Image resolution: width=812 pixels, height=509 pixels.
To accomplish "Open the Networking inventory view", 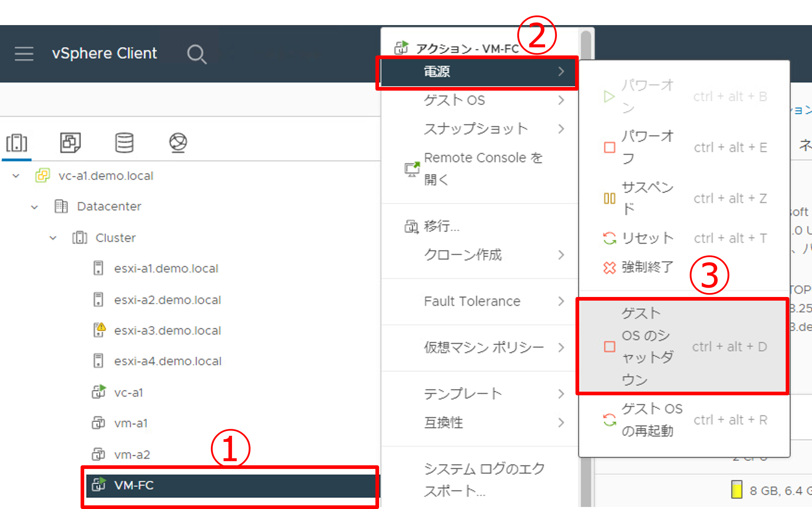I will click(178, 143).
